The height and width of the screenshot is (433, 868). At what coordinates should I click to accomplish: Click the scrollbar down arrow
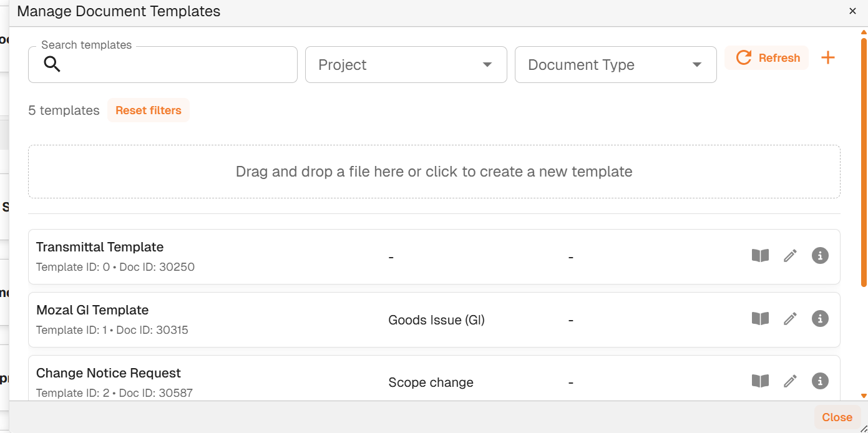[x=864, y=396]
